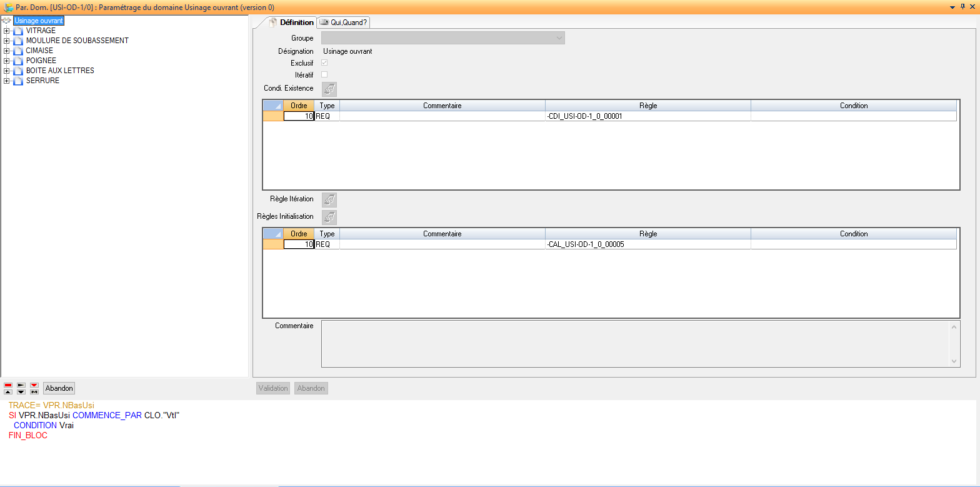Click the red down-triangle icon below the tree
This screenshot has height=487, width=980.
(x=34, y=385)
